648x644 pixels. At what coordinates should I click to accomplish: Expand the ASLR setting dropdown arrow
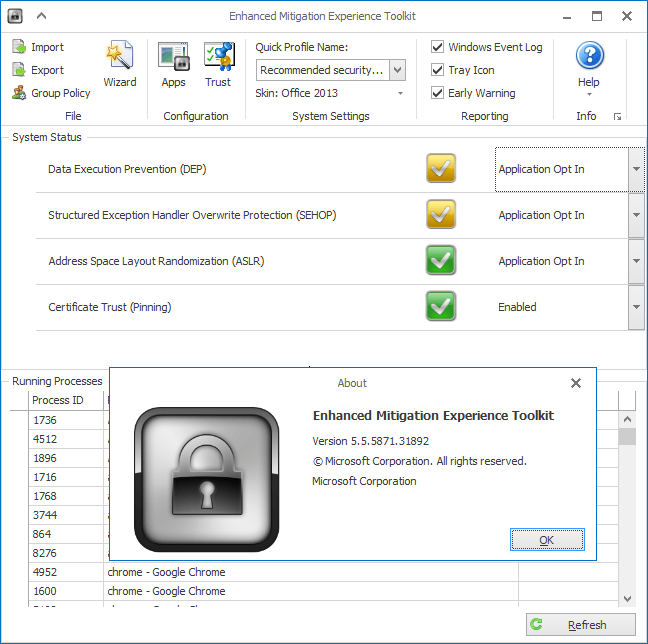tap(636, 261)
